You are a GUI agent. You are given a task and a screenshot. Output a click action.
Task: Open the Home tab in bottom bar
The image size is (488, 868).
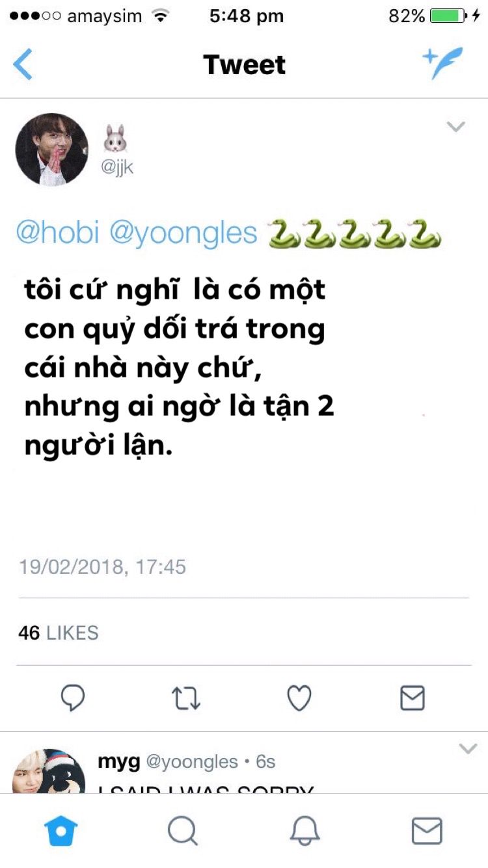(61, 830)
